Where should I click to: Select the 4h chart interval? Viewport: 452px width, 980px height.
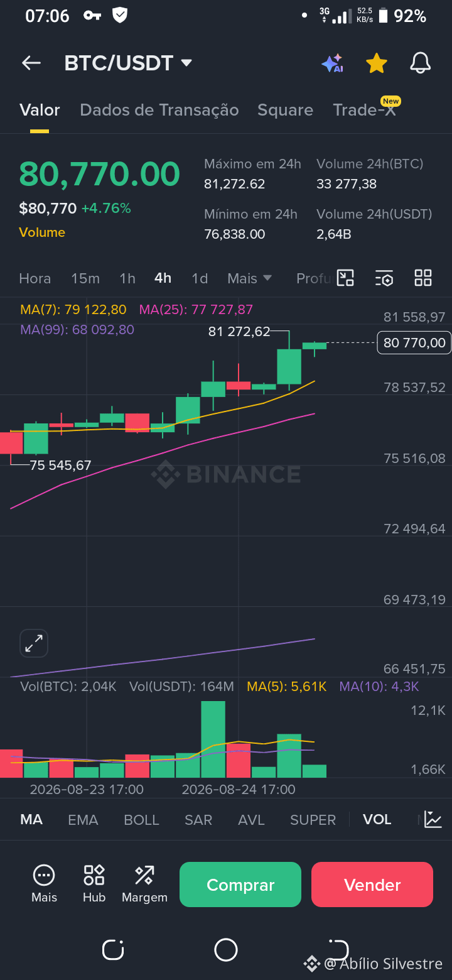tap(163, 278)
